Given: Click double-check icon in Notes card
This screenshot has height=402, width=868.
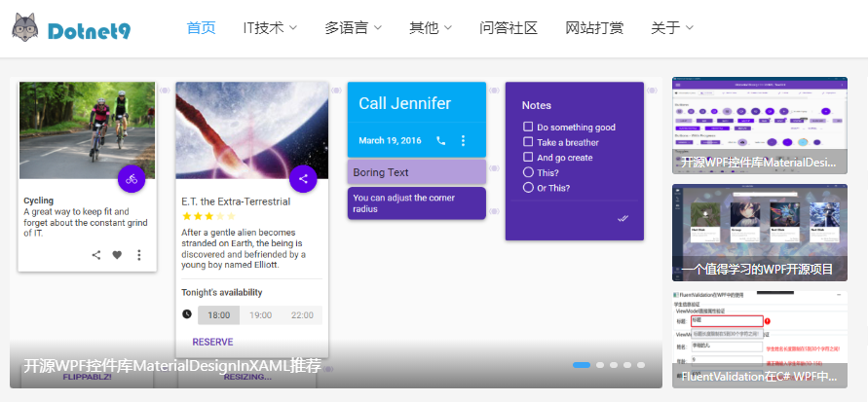Looking at the screenshot, I should tap(623, 218).
